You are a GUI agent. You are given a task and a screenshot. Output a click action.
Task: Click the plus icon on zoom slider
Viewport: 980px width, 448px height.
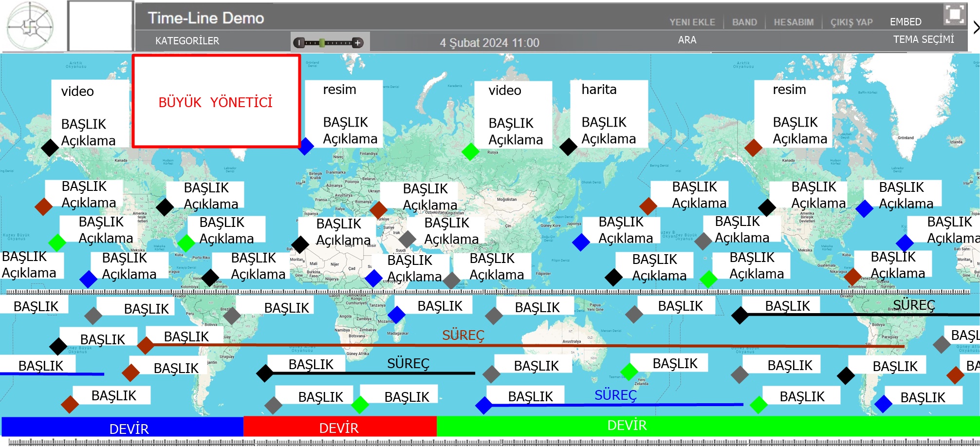pyautogui.click(x=358, y=43)
